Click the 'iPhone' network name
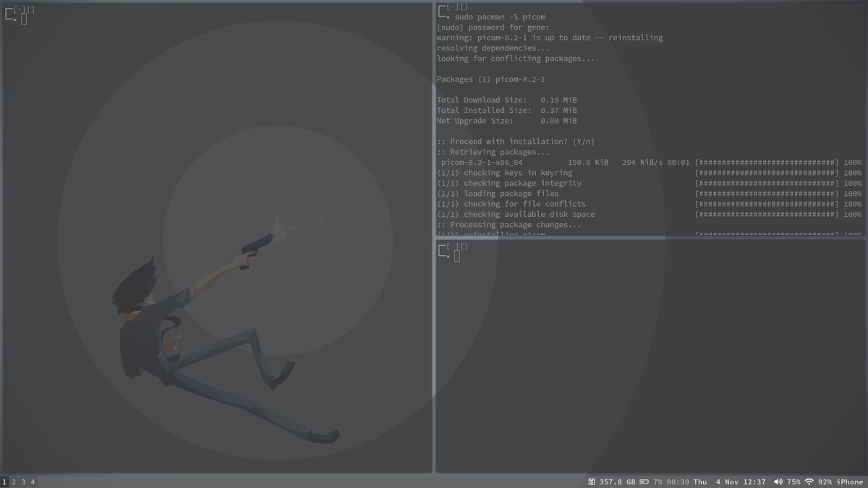868x488 pixels. click(x=850, y=481)
